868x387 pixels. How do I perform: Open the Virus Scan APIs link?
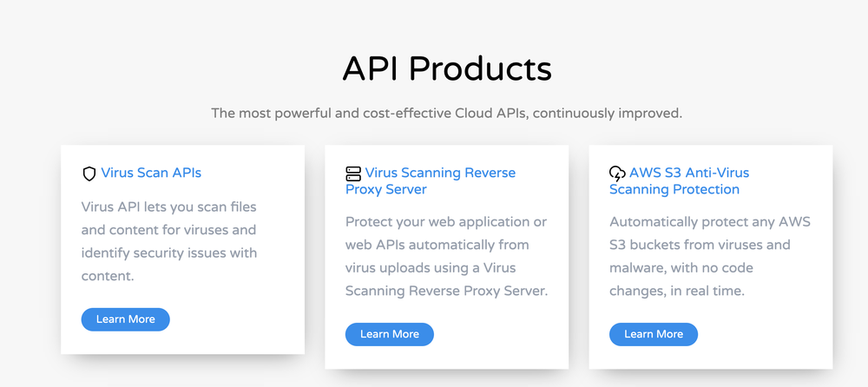click(x=151, y=173)
